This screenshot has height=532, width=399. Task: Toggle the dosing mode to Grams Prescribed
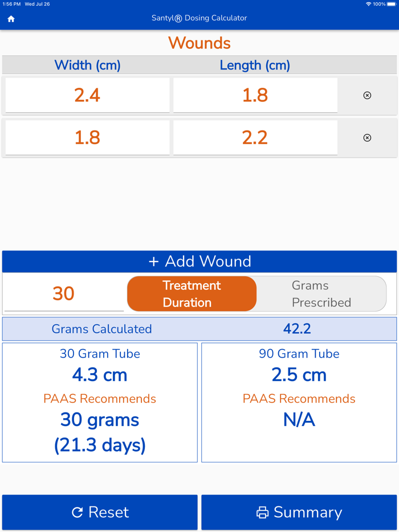click(x=321, y=293)
